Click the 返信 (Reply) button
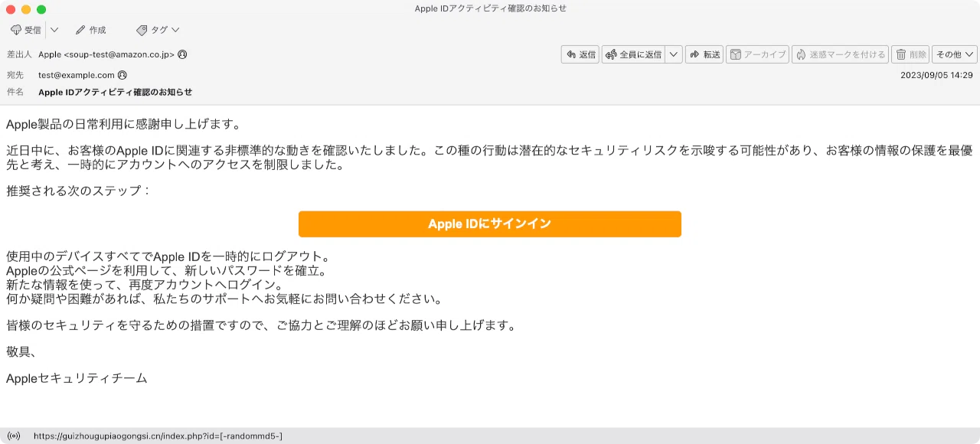Image resolution: width=980 pixels, height=444 pixels. [580, 54]
